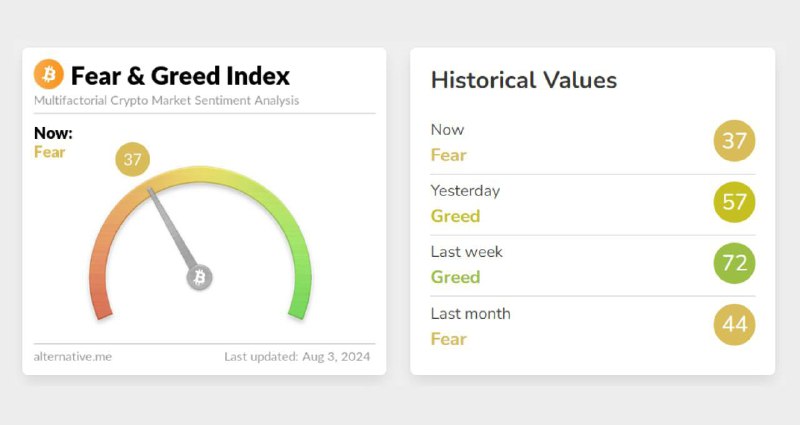800x425 pixels.
Task: Click the Now value circle showing 37
Action: (x=734, y=141)
